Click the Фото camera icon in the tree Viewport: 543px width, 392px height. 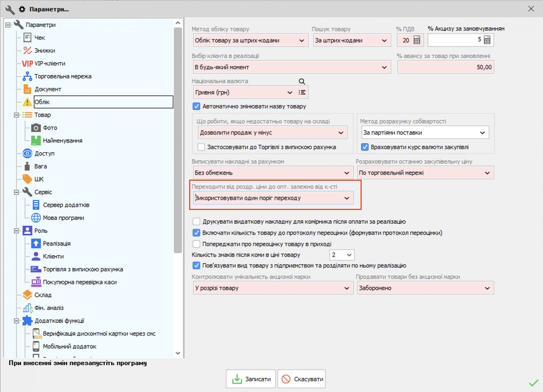coord(36,128)
